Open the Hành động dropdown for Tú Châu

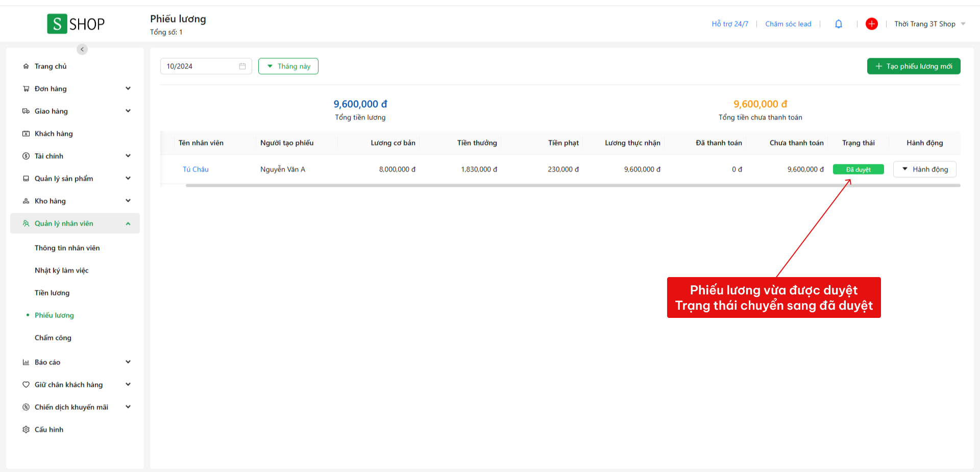(x=925, y=169)
